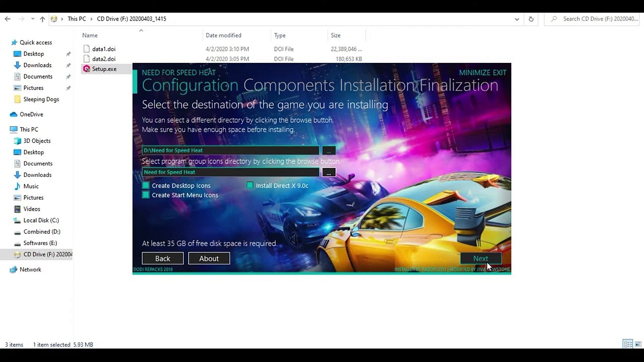Open Local Disk (C:)
644x362 pixels.
pyautogui.click(x=41, y=220)
